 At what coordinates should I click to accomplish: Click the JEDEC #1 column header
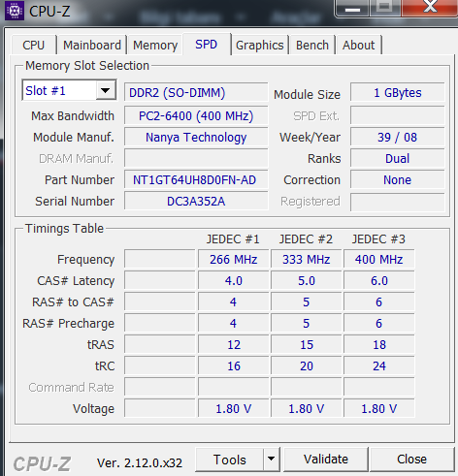click(x=233, y=239)
